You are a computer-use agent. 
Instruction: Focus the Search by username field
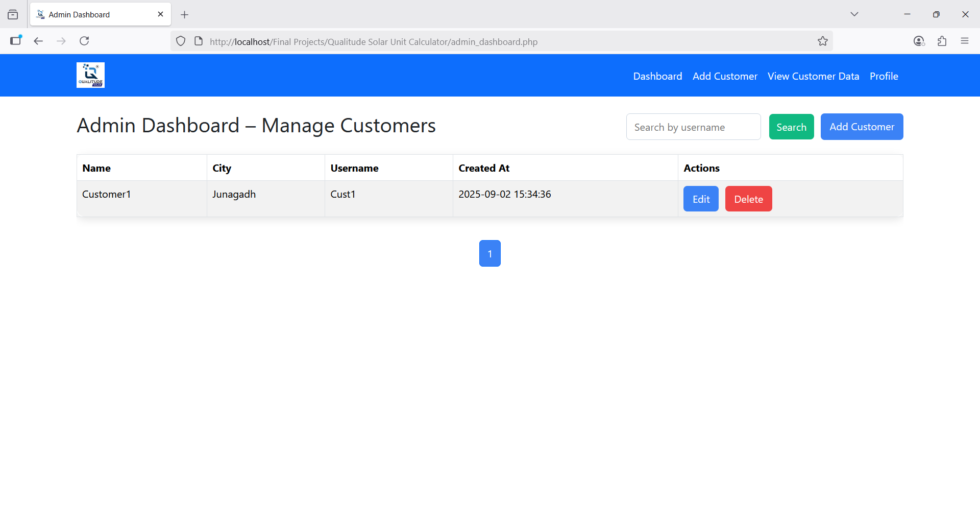point(693,127)
